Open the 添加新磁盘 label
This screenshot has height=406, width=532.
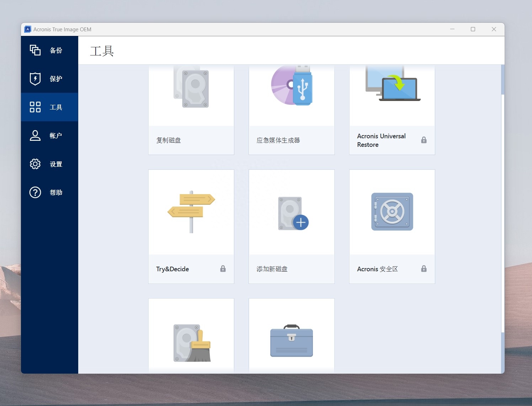tap(272, 269)
